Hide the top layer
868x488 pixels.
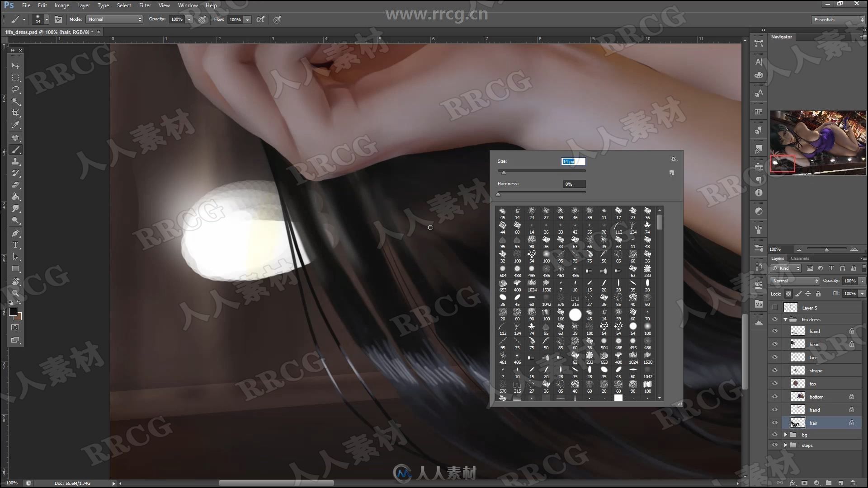pyautogui.click(x=775, y=384)
